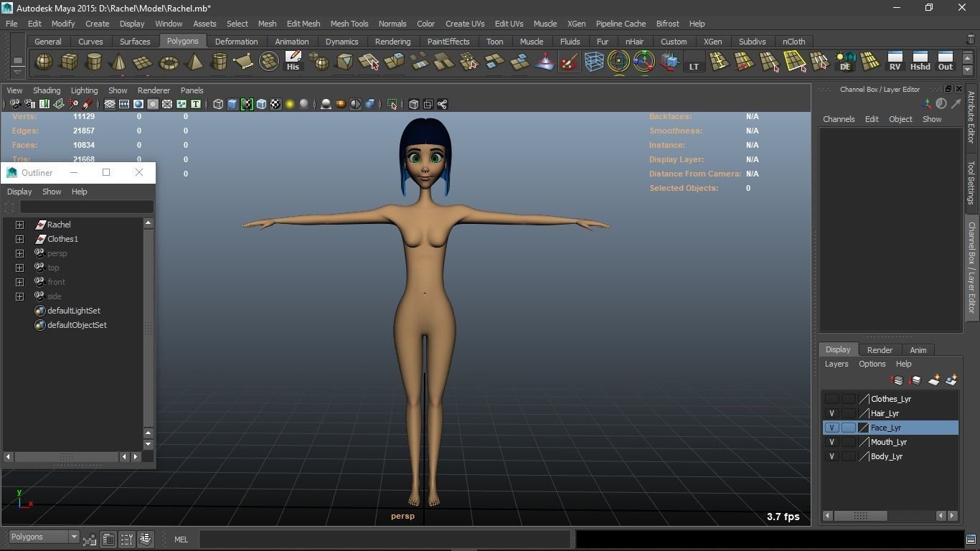Click the wireframe cube display icon
Image resolution: width=980 pixels, height=551 pixels.
tap(218, 105)
